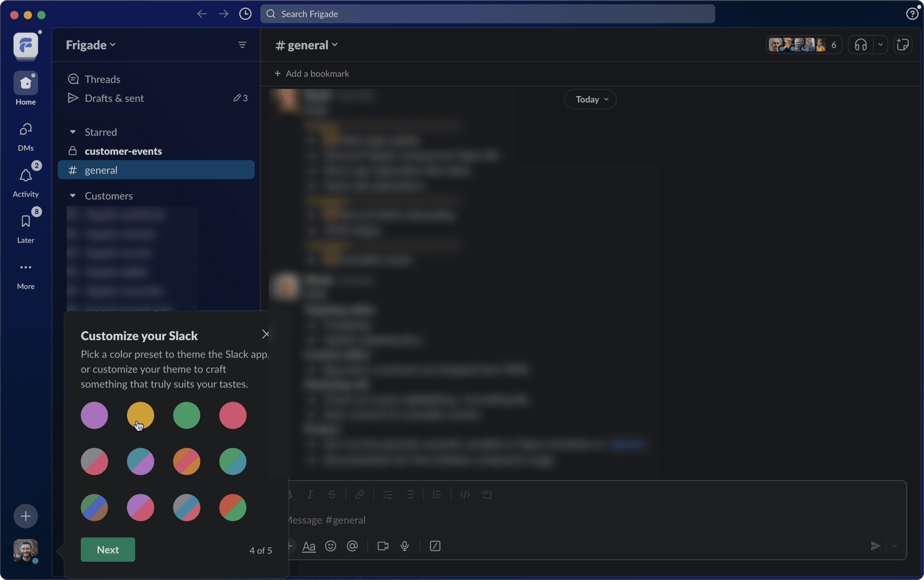Collapse the Starred section
The image size is (924, 580).
(x=73, y=132)
